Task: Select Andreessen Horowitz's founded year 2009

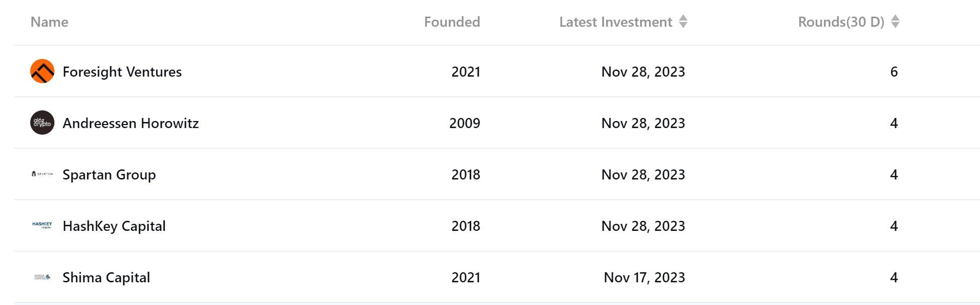Action: 465,123
